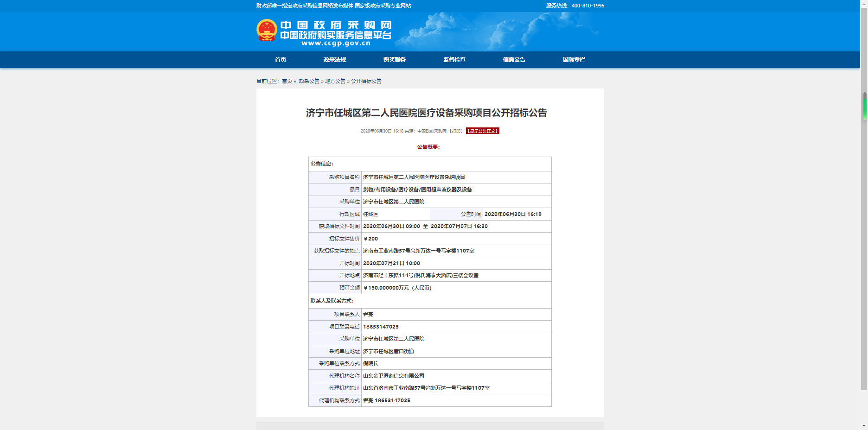Image resolution: width=868 pixels, height=430 pixels.
Task: Click the 公告信息 section header
Action: [x=322, y=164]
